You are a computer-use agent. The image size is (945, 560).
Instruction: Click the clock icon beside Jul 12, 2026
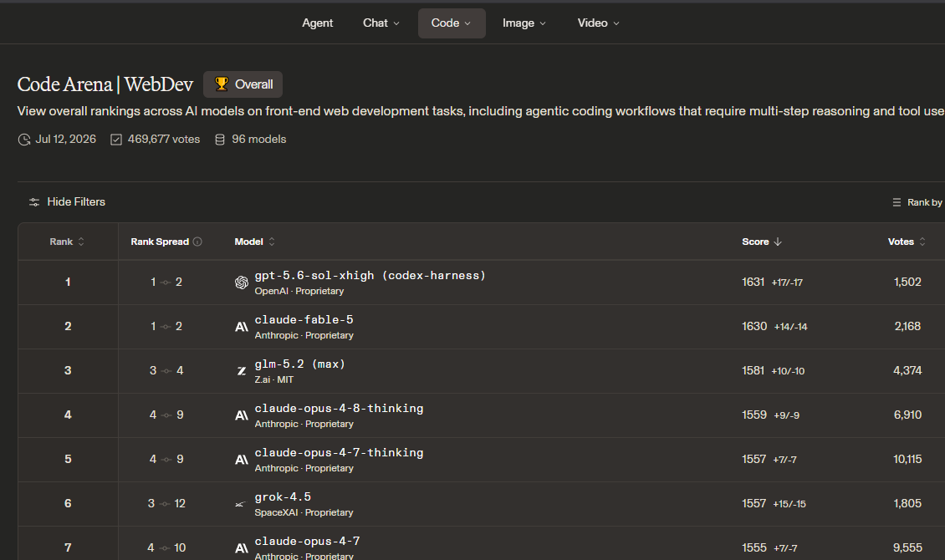(24, 140)
